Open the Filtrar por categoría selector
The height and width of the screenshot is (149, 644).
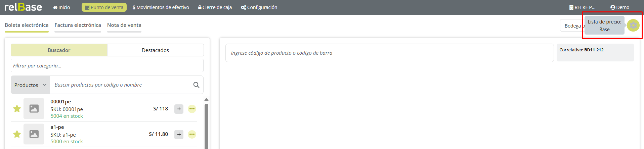click(x=107, y=66)
